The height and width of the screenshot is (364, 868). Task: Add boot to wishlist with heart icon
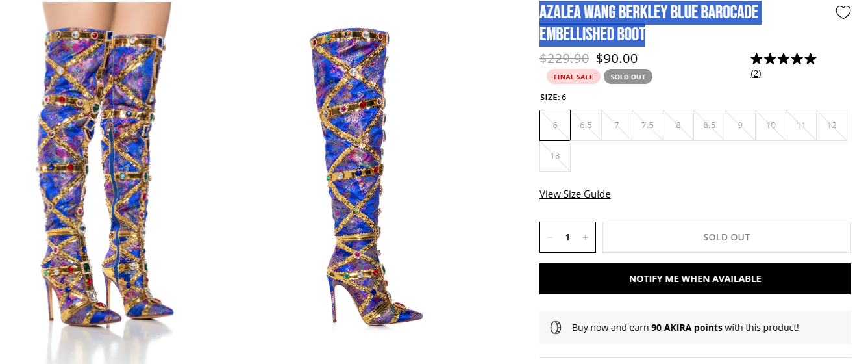[843, 12]
